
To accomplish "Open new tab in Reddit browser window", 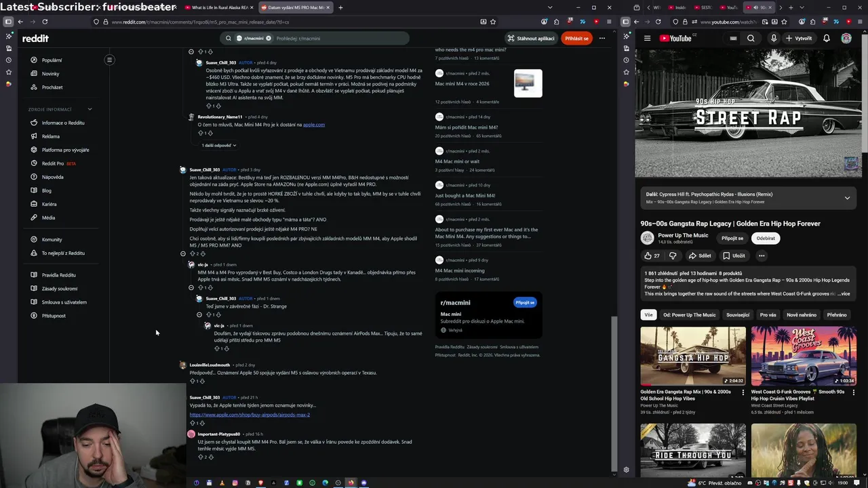I will [x=340, y=7].
